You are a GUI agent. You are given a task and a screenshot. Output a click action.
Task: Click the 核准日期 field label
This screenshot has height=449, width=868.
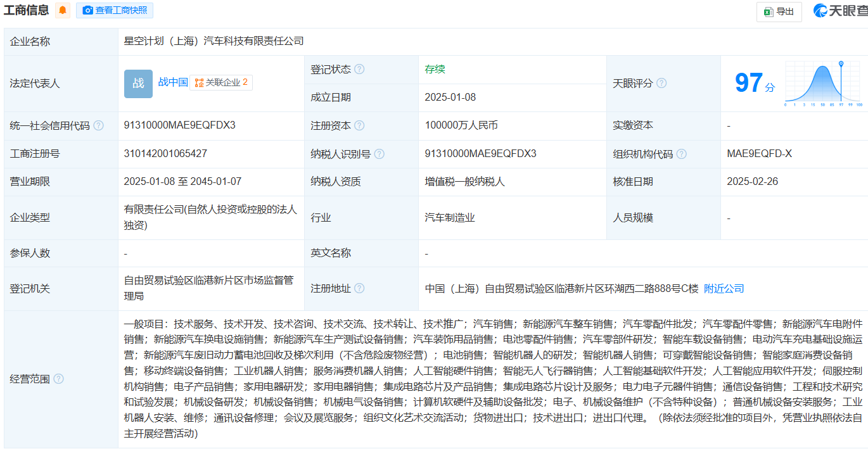tap(633, 182)
